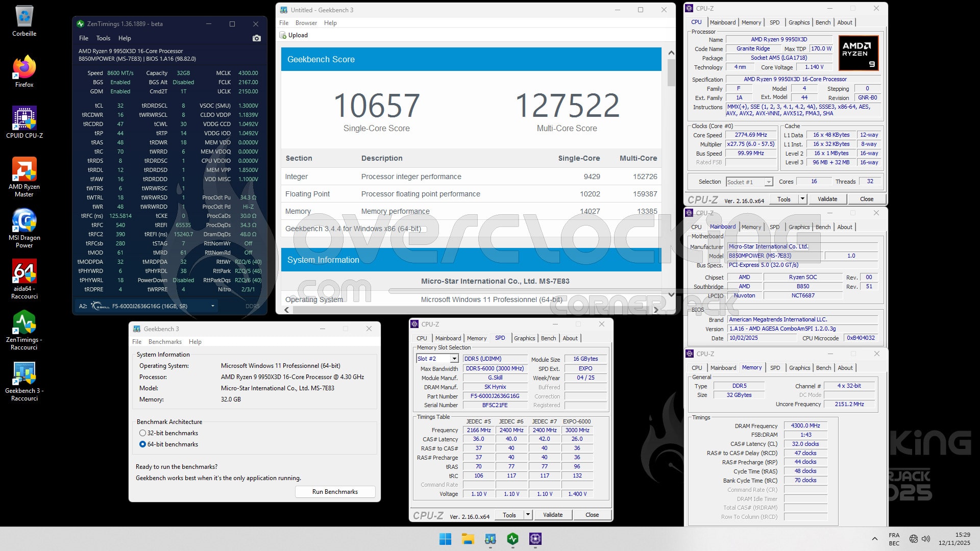Viewport: 980px width, 551px height.
Task: Open the Benchmarks menu in Geekbench 3
Action: pos(165,342)
